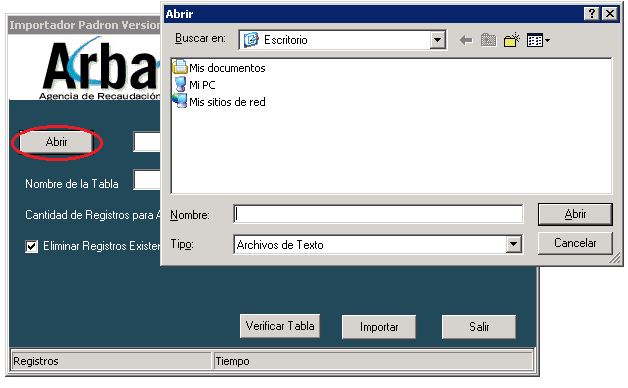Image resolution: width=628 pixels, height=388 pixels.
Task: Click the Importar button
Action: [x=379, y=327]
